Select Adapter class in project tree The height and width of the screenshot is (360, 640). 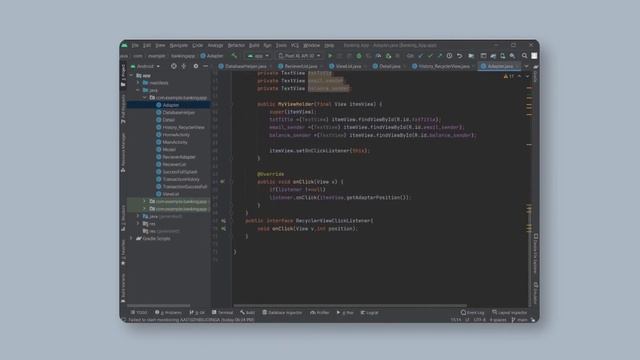click(169, 105)
